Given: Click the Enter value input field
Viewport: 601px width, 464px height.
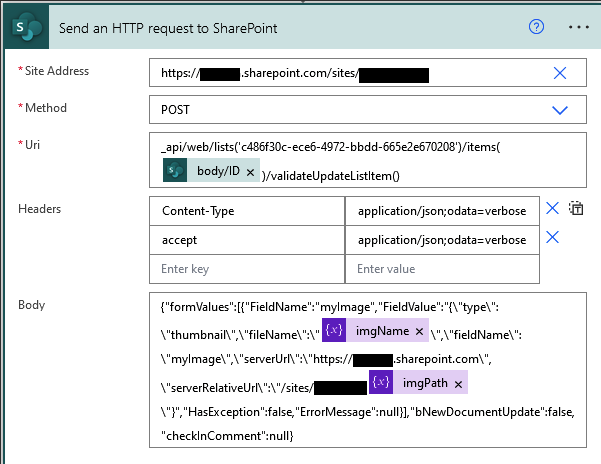Looking at the screenshot, I should tap(442, 269).
